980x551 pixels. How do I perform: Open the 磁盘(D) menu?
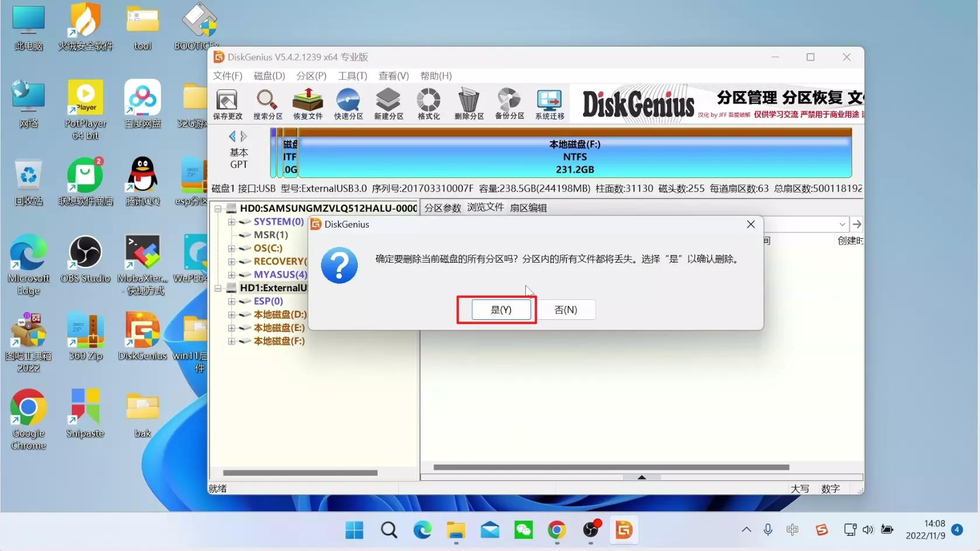click(x=268, y=76)
